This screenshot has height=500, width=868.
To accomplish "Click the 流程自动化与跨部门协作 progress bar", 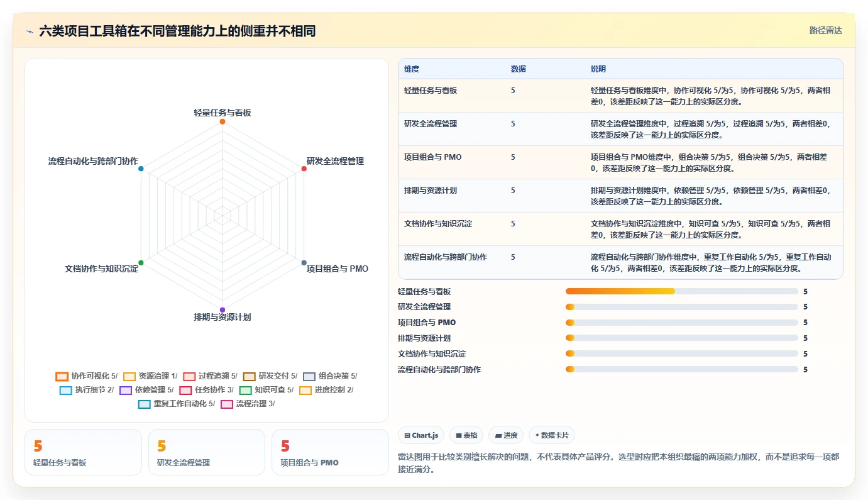I will click(x=682, y=370).
